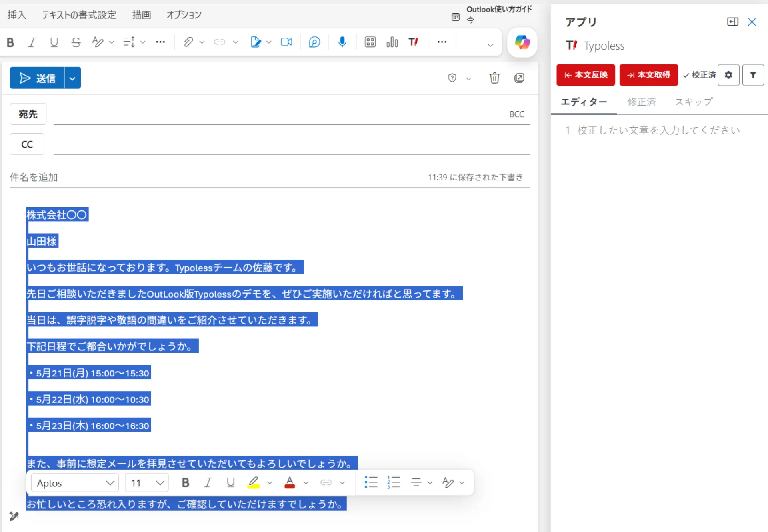768x532 pixels.
Task: Switch to the オプション tab
Action: coord(184,15)
